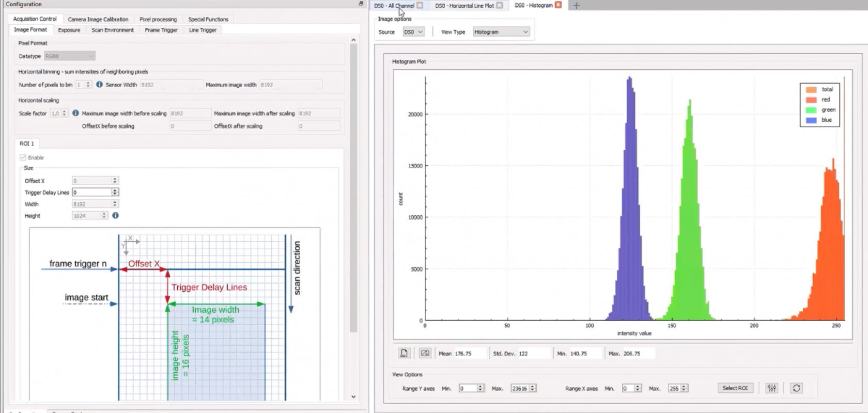Click the refresh histogram icon
This screenshot has width=868, height=413.
coord(796,388)
